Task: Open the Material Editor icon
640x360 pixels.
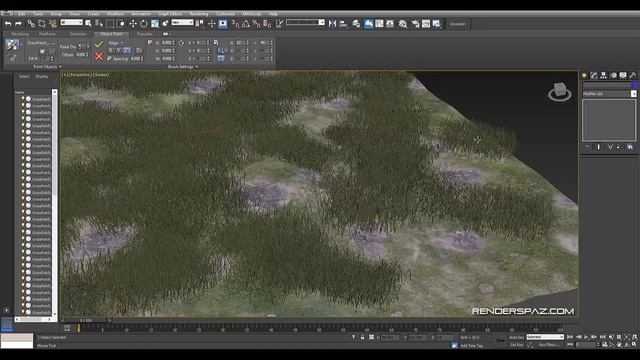Action: [x=402, y=24]
